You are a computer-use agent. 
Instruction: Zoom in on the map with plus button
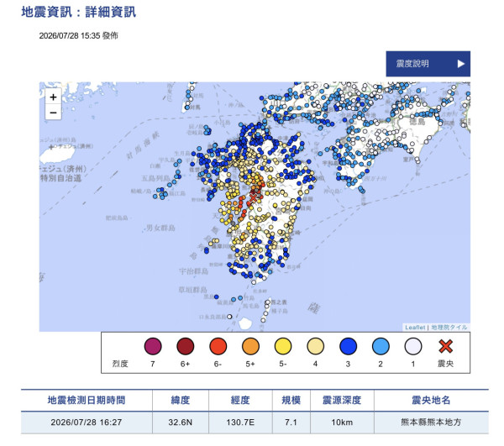pos(53,97)
